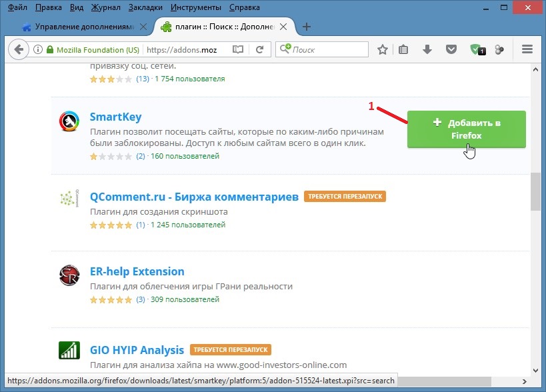Open the Downloads arrow icon
The image size is (546, 392).
point(427,49)
